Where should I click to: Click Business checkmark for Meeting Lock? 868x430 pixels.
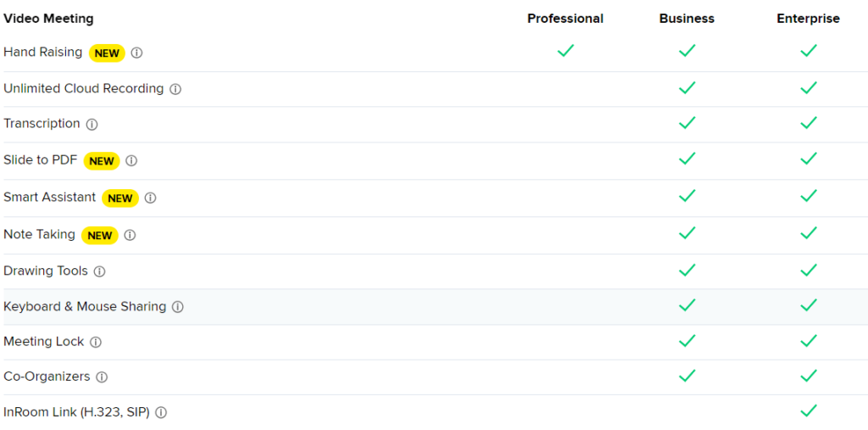pyautogui.click(x=687, y=340)
